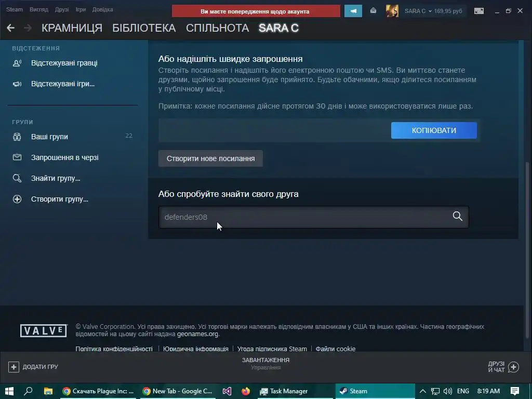The image size is (532, 399).
Task: Click the followed players icon
Action: pyautogui.click(x=17, y=63)
